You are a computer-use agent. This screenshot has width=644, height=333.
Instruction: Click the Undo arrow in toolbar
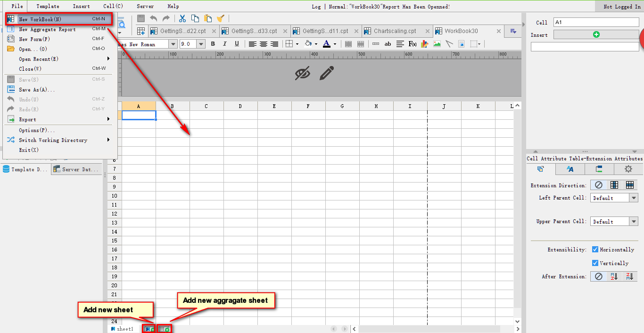[154, 18]
